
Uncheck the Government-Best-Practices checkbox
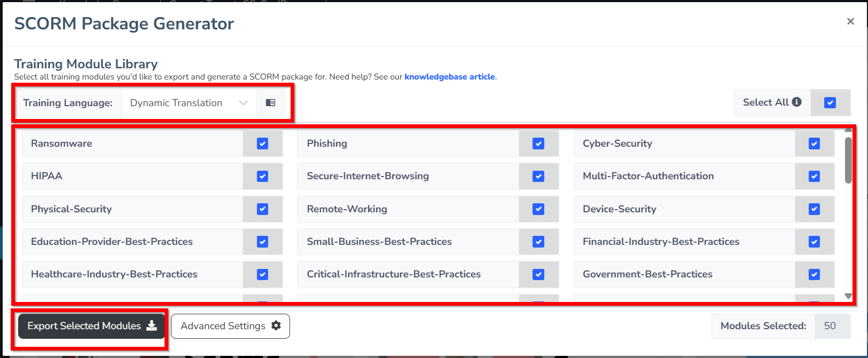[814, 274]
